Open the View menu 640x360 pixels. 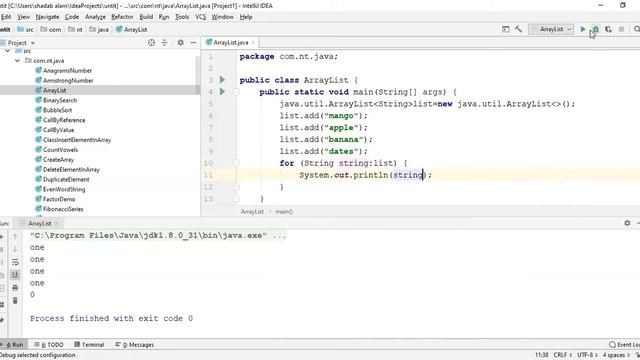23,17
